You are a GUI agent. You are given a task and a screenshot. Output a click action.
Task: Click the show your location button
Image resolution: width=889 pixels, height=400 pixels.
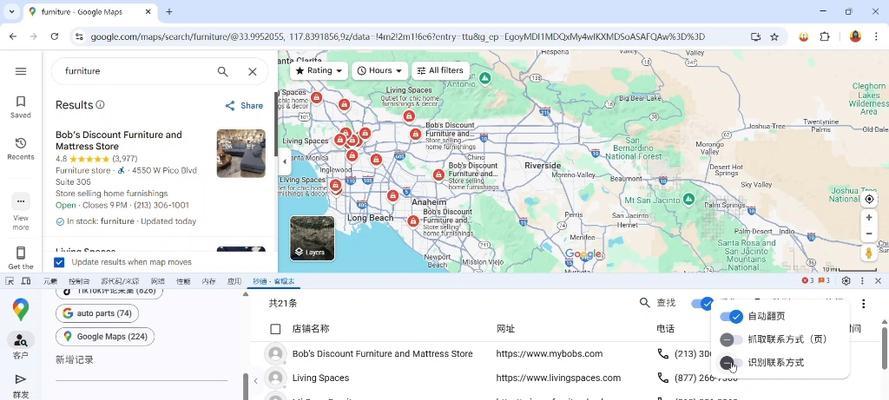[x=869, y=199]
